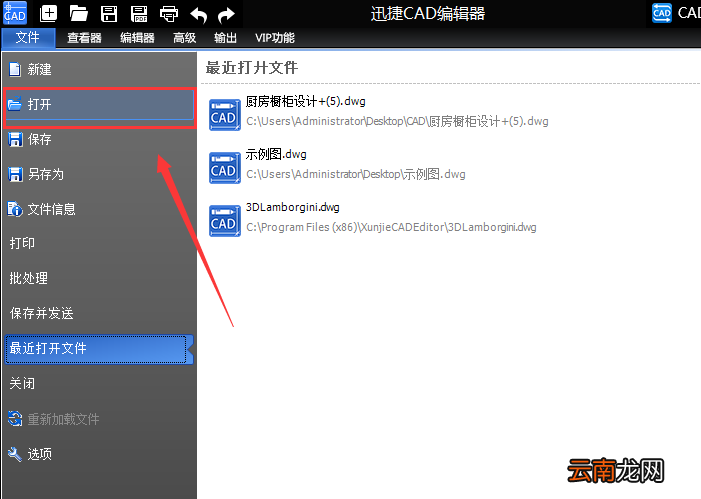Click the save as PDF toolbar icon
The image size is (701, 499).
tap(139, 14)
